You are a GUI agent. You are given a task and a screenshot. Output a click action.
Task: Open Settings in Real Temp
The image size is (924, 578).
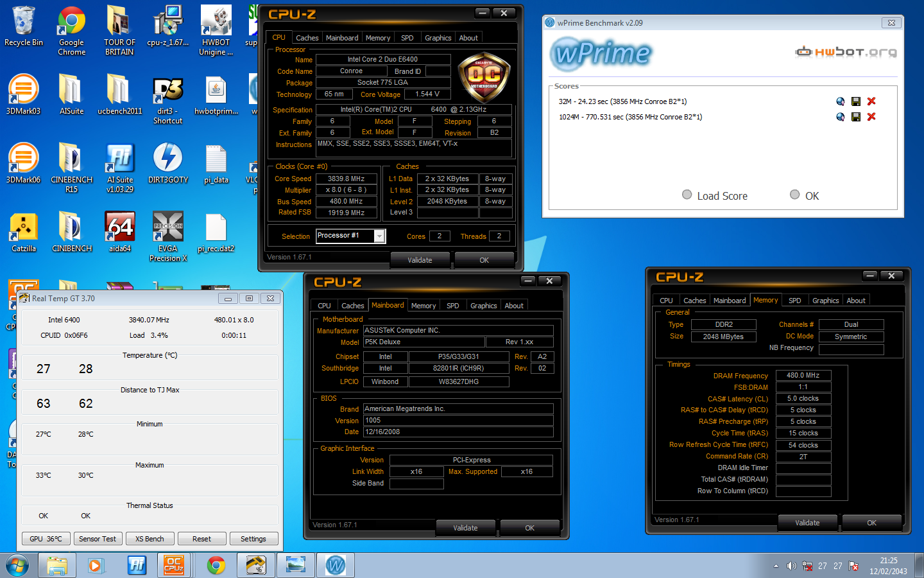point(253,539)
